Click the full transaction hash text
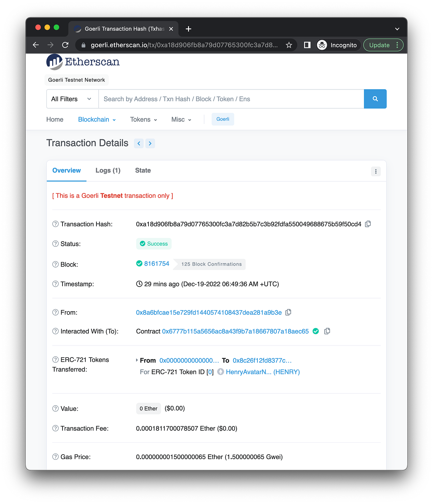This screenshot has height=504, width=433. click(249, 224)
